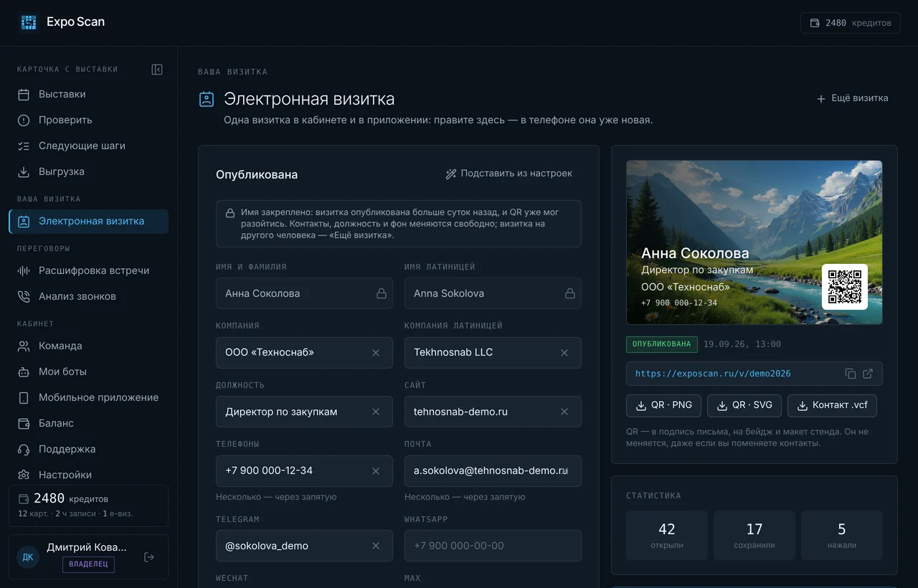Image resolution: width=918 pixels, height=588 pixels.
Task: Click the Почта email input field
Action: pos(493,471)
